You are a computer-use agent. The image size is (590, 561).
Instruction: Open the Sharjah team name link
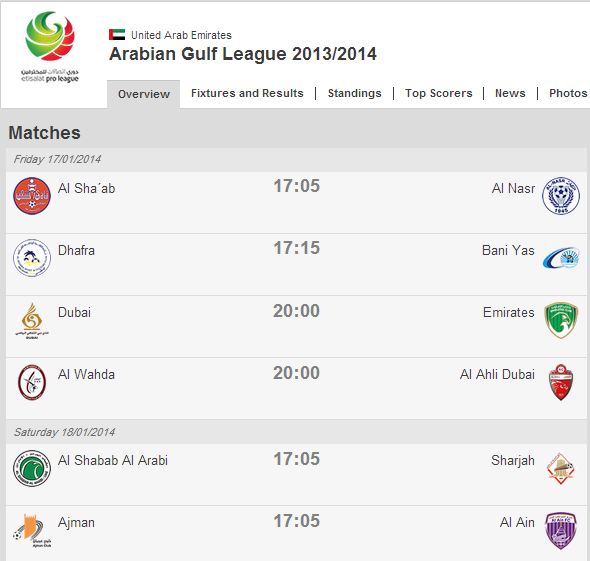(x=512, y=461)
